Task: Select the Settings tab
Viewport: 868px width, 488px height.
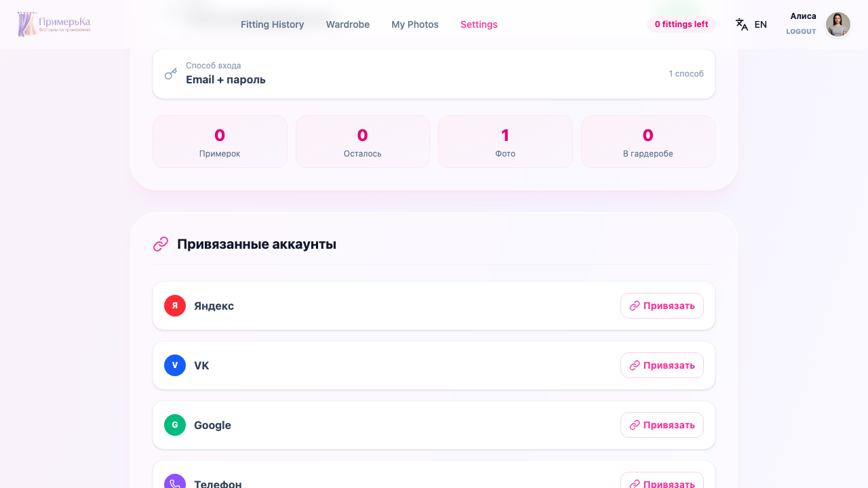Action: coord(479,24)
